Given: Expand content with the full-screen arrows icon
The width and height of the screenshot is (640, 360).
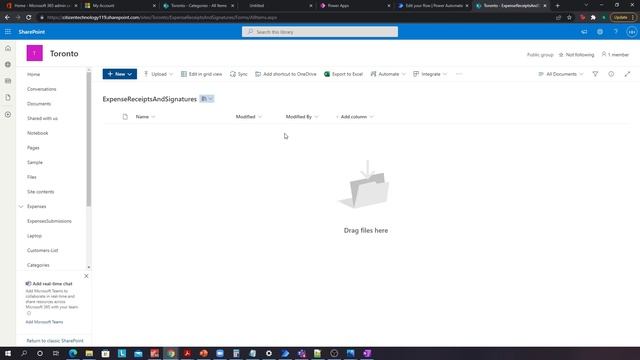Looking at the screenshot, I should point(627,74).
